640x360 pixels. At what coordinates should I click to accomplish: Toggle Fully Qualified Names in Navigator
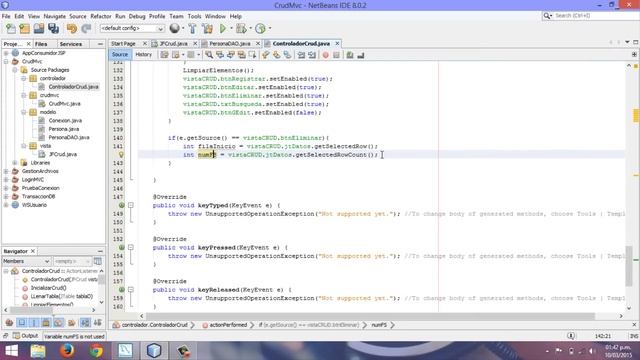tap(71, 323)
